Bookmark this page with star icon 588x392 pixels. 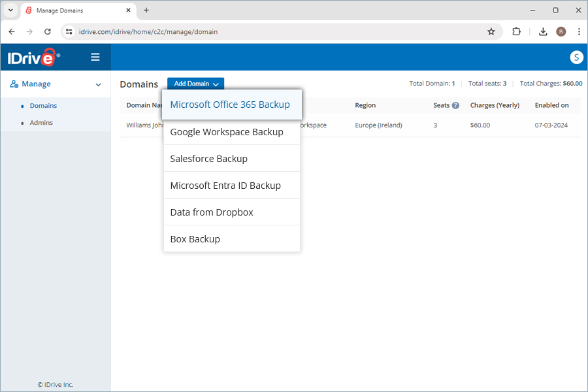[x=491, y=31]
